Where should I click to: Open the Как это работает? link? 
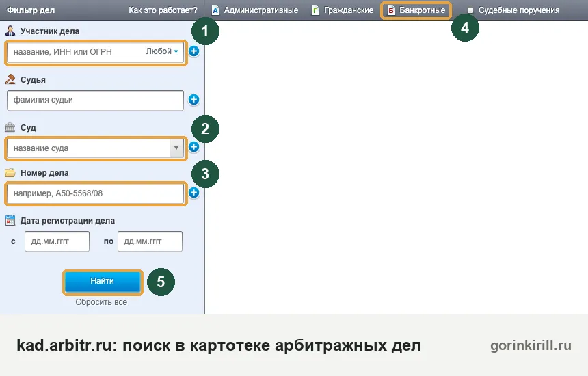click(163, 10)
